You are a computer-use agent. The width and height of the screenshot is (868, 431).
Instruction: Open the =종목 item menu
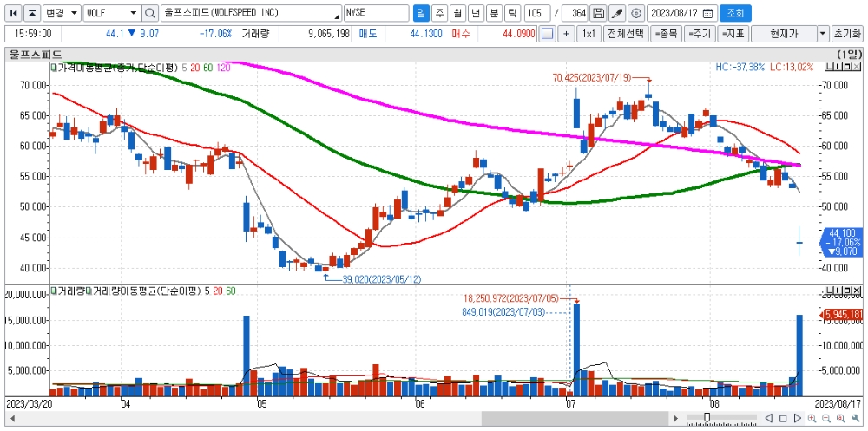tap(666, 34)
